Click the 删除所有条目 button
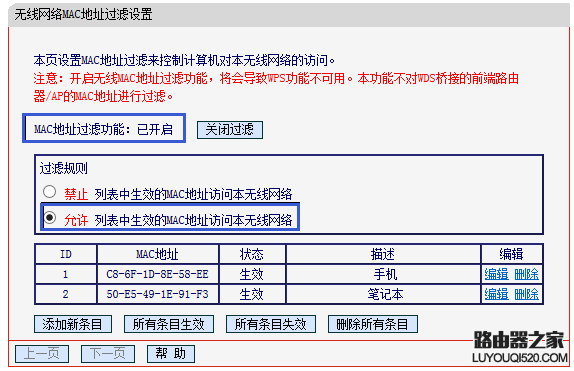 coord(373,324)
